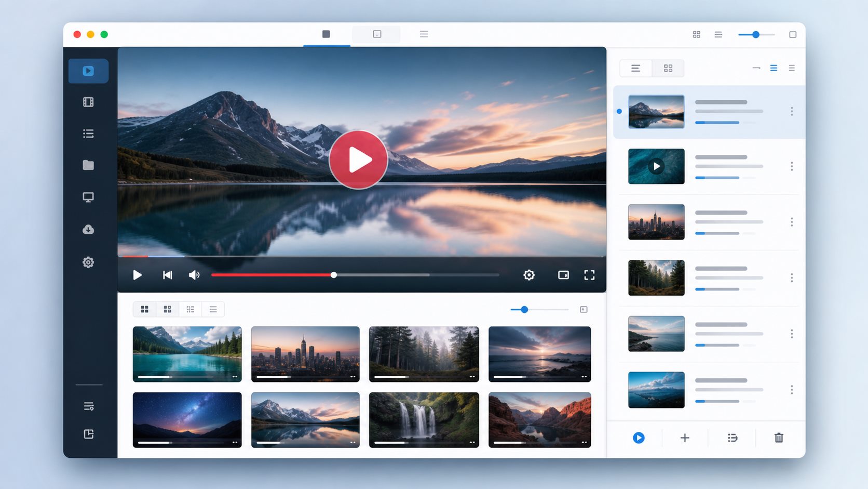Click the bottom-most sidebar panel layout icon
This screenshot has width=868, height=489.
89,434
